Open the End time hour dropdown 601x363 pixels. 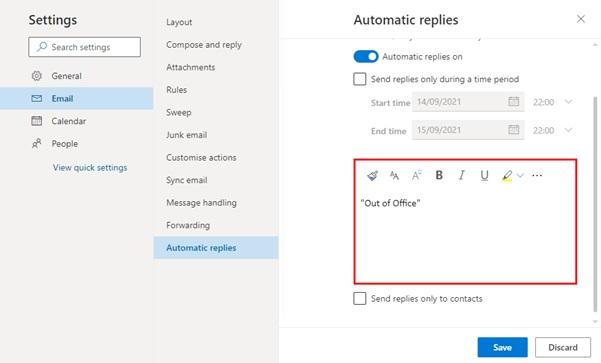click(x=568, y=130)
